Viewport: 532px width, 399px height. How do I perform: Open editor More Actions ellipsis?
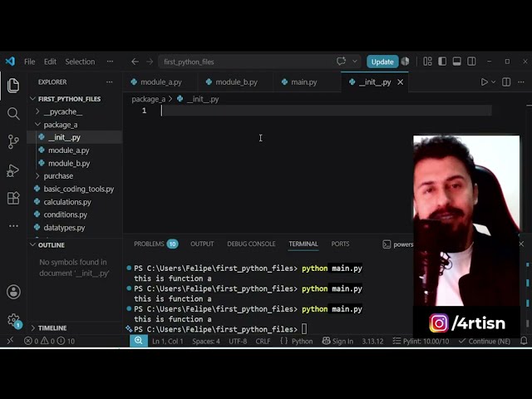pyautogui.click(x=521, y=82)
